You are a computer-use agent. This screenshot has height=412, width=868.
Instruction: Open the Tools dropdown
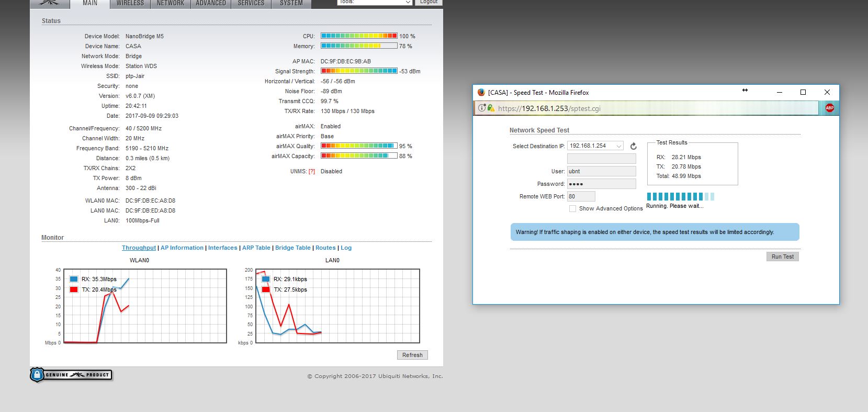point(375,2)
